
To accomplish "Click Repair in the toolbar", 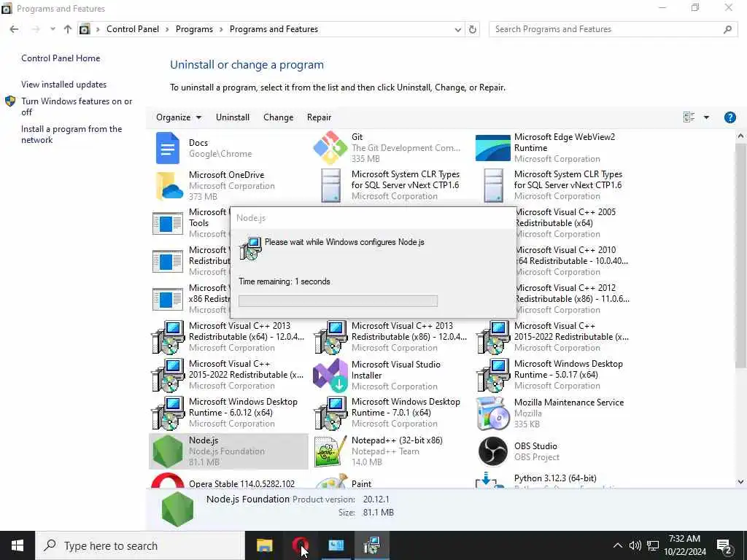I will (320, 117).
